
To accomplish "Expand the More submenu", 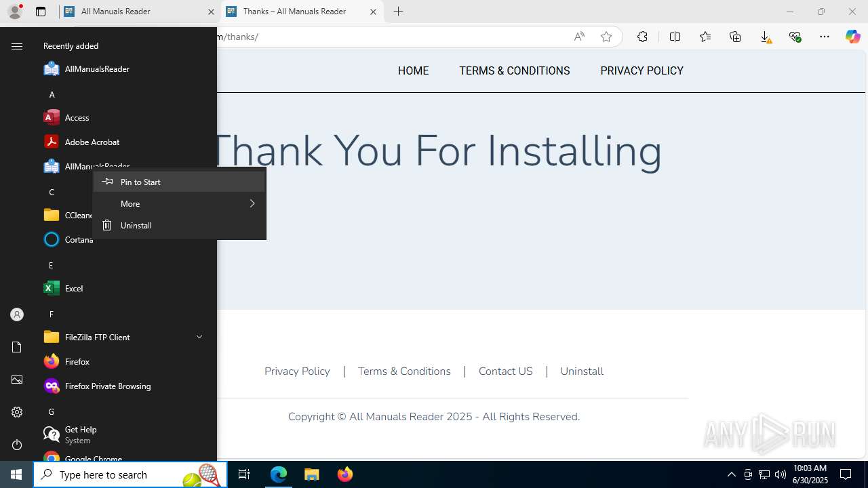I will [x=179, y=203].
